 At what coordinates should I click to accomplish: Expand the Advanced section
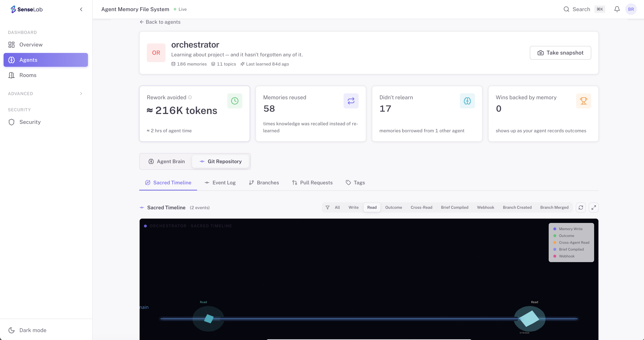coord(46,94)
